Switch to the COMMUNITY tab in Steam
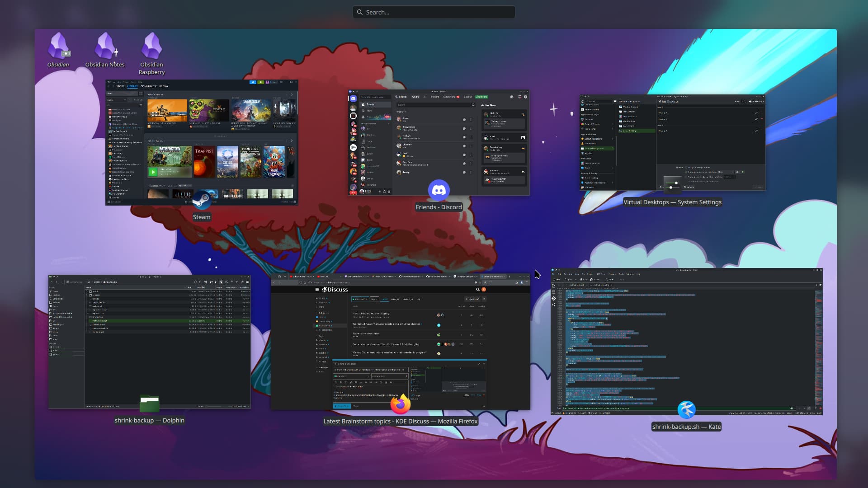This screenshot has height=488, width=868. point(148,86)
